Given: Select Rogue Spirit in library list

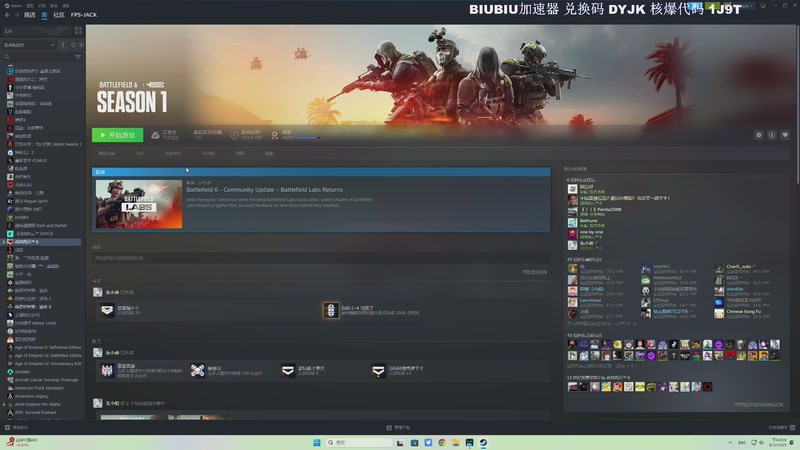Looking at the screenshot, I should (29, 201).
